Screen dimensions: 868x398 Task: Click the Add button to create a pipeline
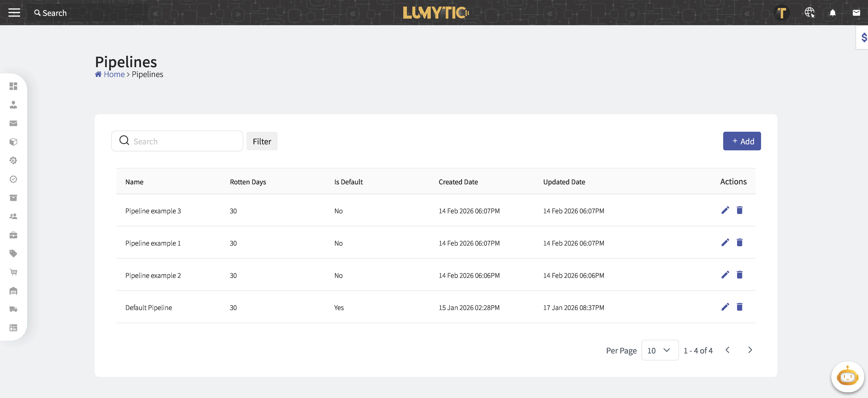tap(742, 141)
